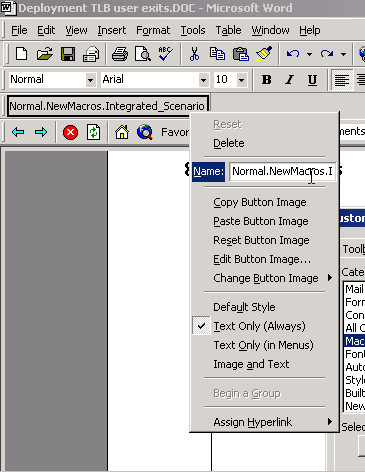This screenshot has height=472, width=365.
Task: Select Edit Button Image... entry
Action: coord(262,259)
